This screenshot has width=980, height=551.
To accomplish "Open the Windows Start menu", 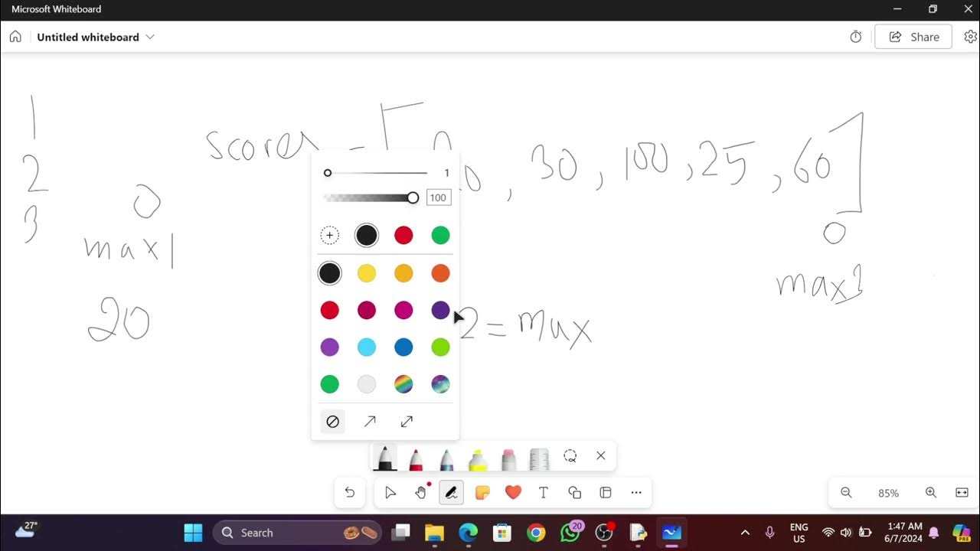I will click(x=194, y=533).
